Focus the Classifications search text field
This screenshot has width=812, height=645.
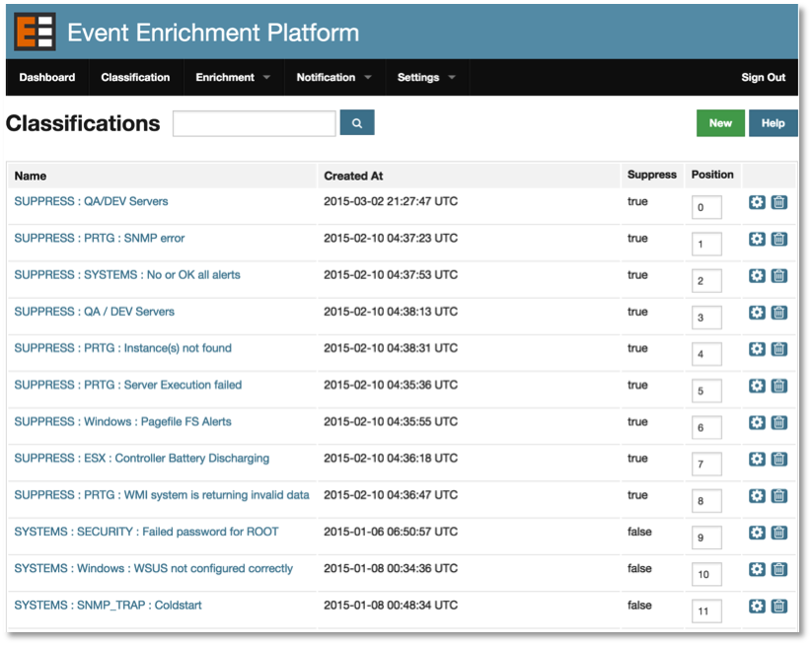coord(255,123)
